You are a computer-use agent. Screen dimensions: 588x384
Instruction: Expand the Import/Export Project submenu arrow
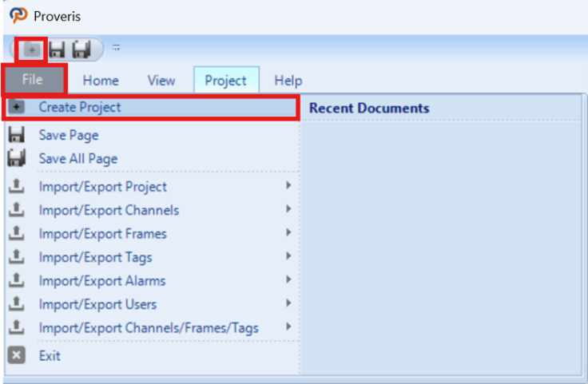click(x=288, y=185)
